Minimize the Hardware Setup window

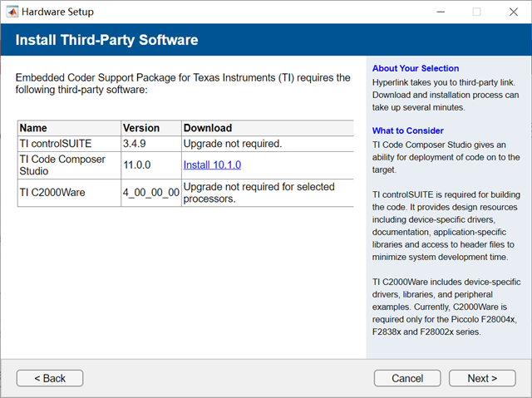pyautogui.click(x=438, y=12)
